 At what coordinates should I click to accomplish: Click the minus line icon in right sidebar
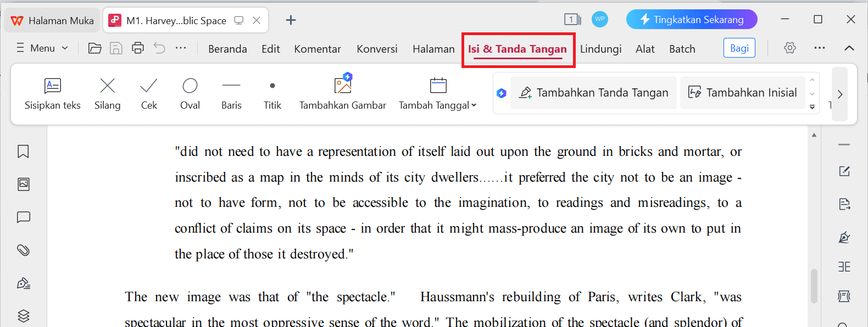[844, 145]
